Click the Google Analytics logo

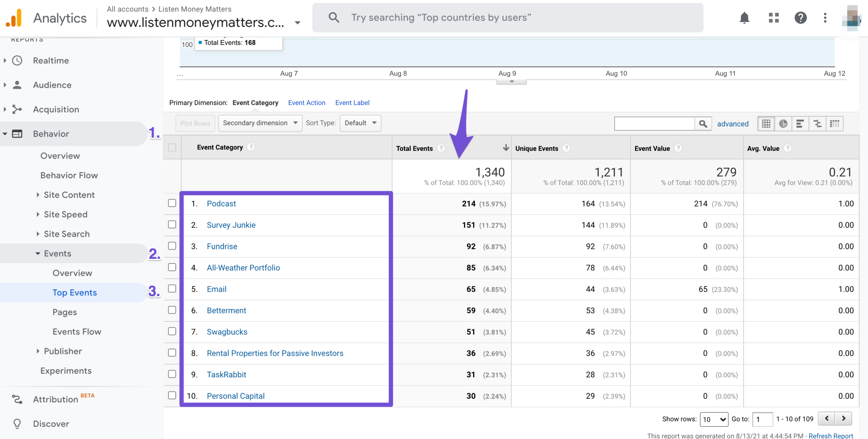click(14, 18)
